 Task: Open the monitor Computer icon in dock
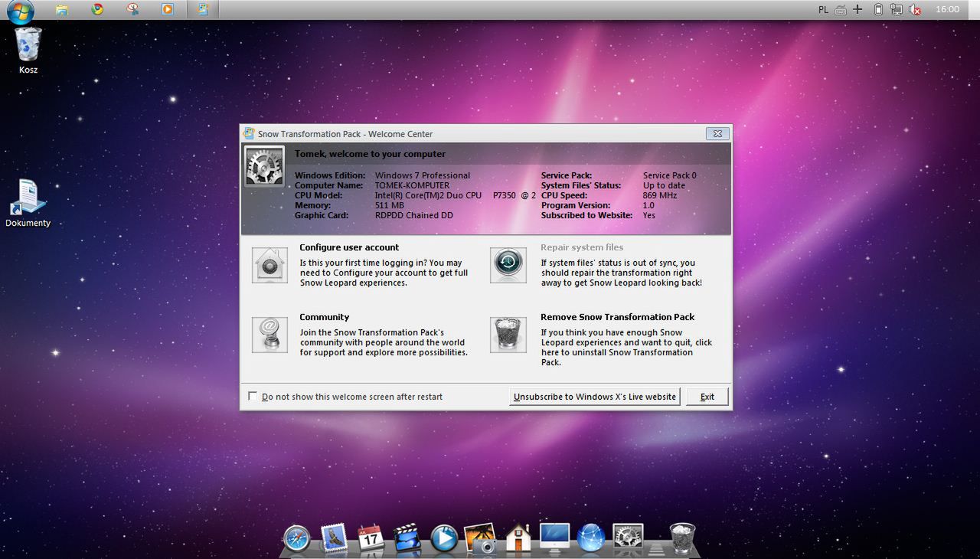tap(555, 538)
